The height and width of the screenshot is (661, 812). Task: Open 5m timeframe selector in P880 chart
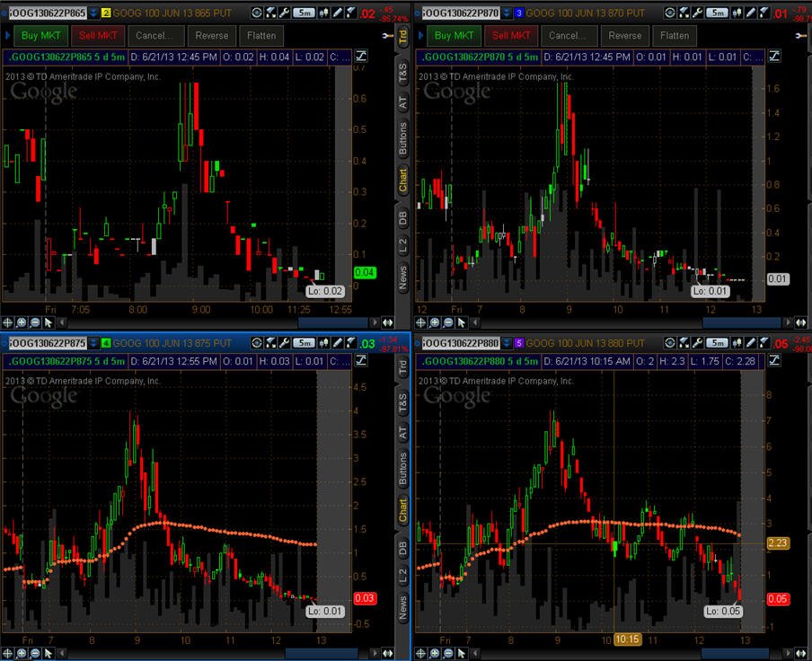click(717, 343)
